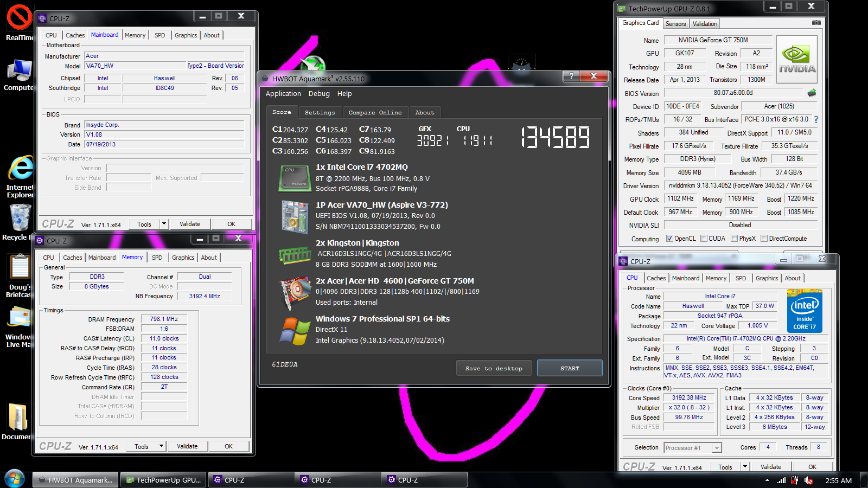
Task: Click the Aquamark total score 134589
Action: point(554,137)
